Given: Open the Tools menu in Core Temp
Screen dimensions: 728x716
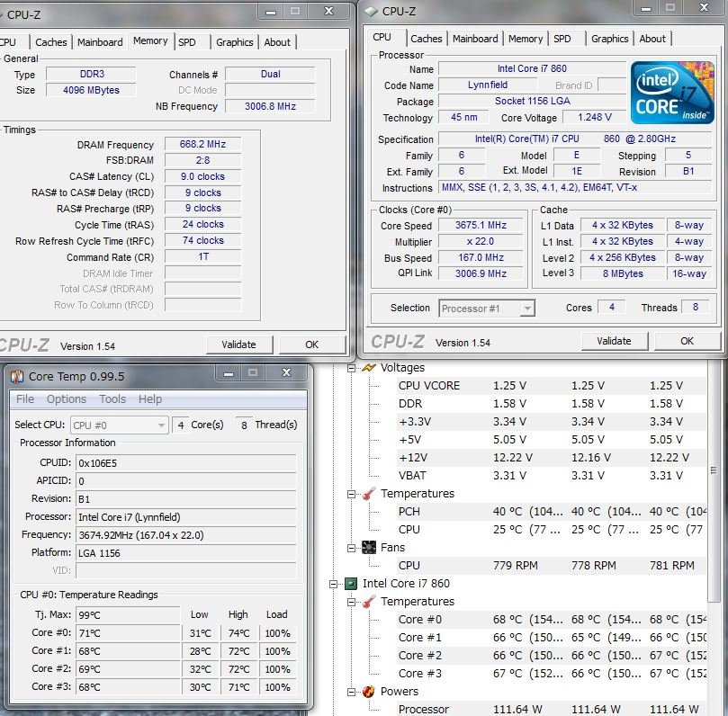Looking at the screenshot, I should pos(112,399).
